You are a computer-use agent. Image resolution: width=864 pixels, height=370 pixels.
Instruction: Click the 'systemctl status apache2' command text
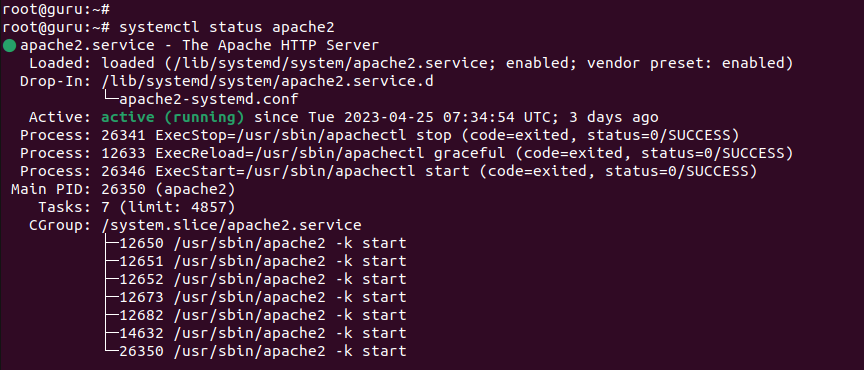227,27
